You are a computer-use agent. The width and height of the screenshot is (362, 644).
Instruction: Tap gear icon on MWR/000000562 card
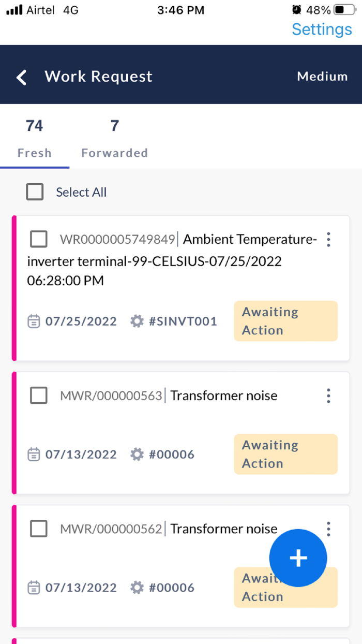click(137, 588)
